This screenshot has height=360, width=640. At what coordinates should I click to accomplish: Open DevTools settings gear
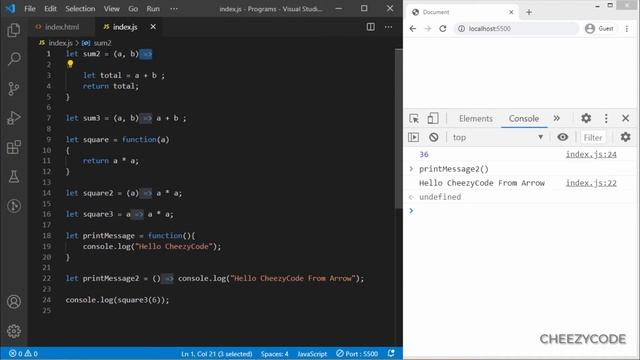(x=586, y=118)
